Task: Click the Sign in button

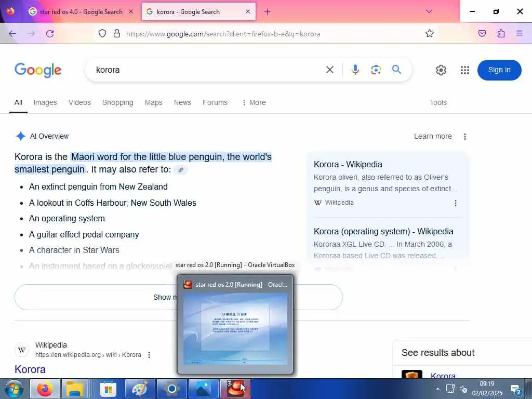Action: coord(499,70)
